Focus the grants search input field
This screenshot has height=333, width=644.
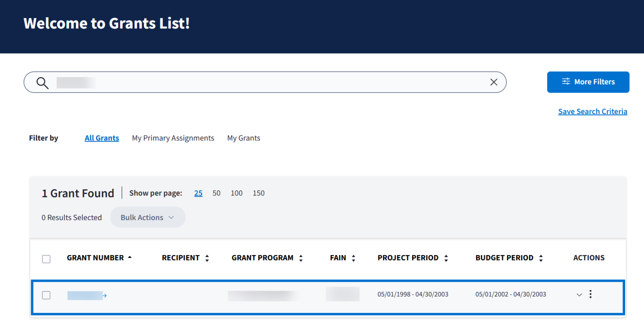tap(273, 82)
